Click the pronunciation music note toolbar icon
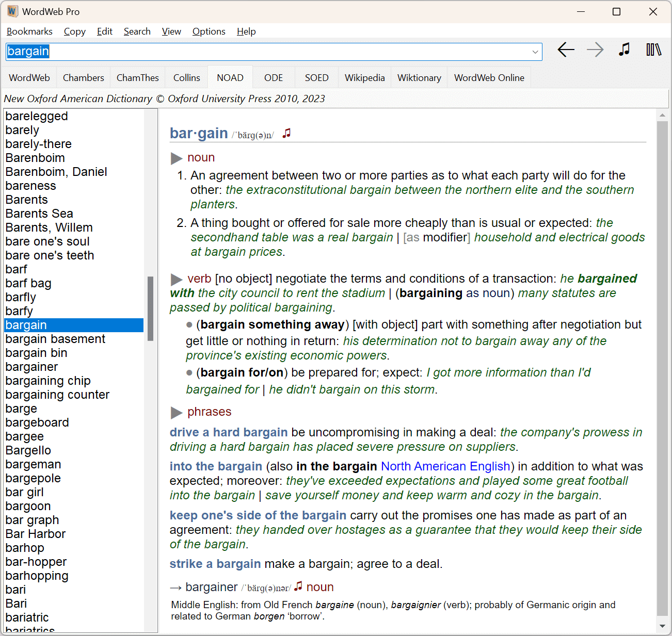Image resolution: width=672 pixels, height=636 pixels. [x=624, y=50]
